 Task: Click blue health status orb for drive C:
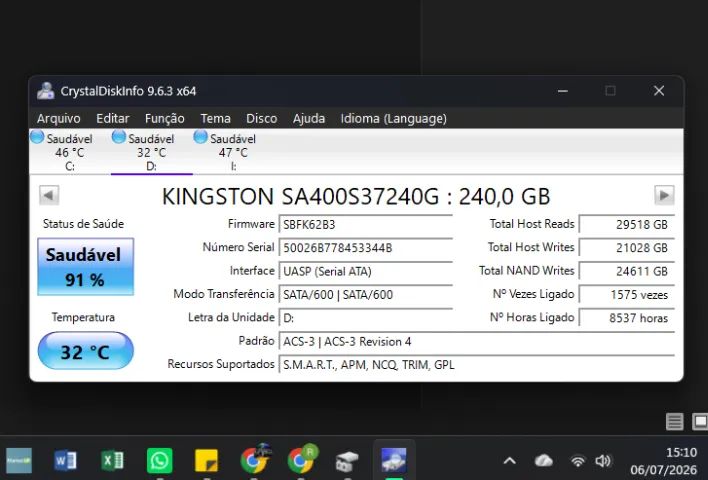[37, 137]
